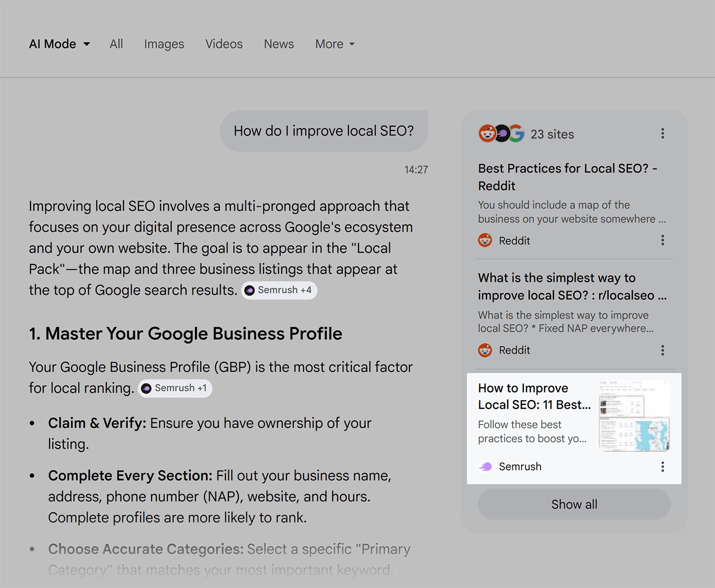Open the AI Mode dropdown
The width and height of the screenshot is (715, 588).
(x=60, y=44)
